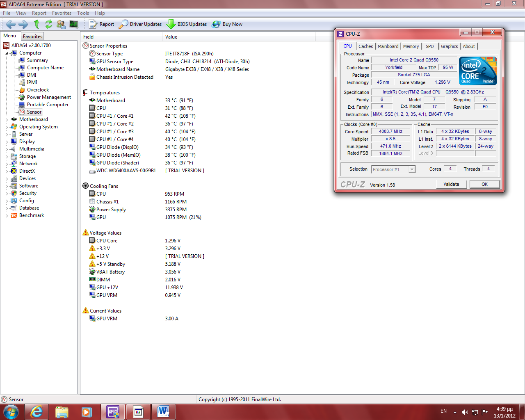Screen dimensions: 525x420
Task: Expand the Network tree node
Action: (x=7, y=164)
